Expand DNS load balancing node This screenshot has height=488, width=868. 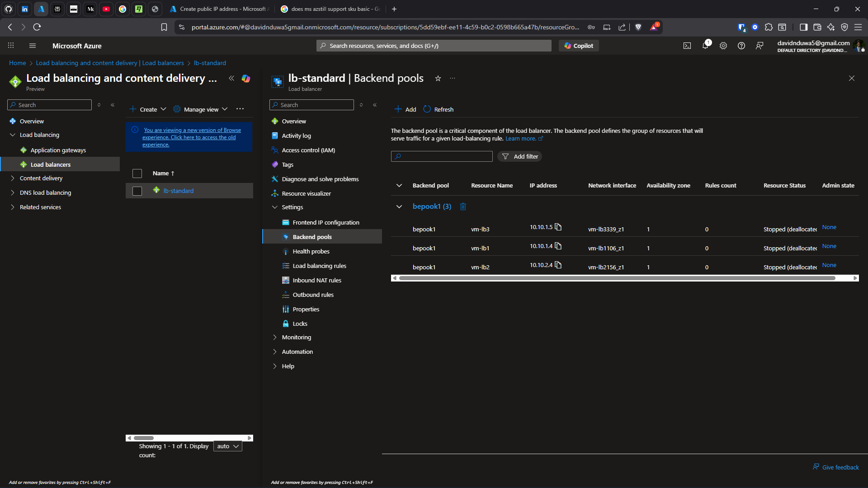[x=13, y=192]
